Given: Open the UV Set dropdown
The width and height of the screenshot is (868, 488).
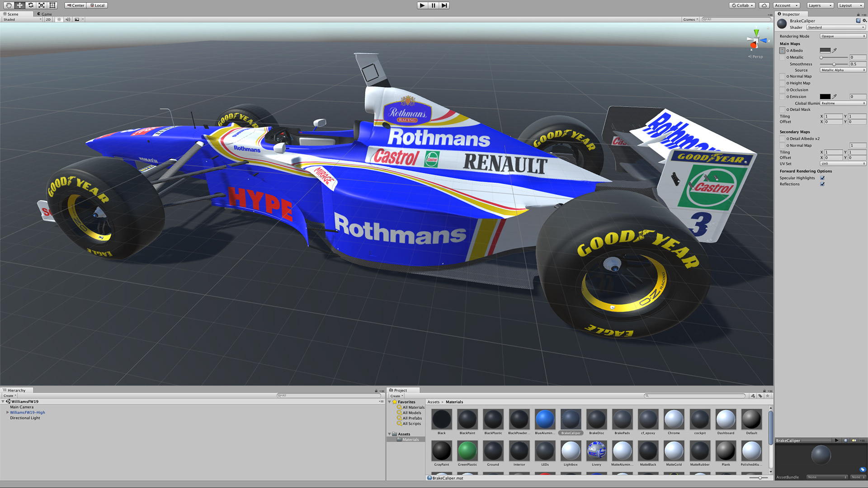Looking at the screenshot, I should (x=843, y=164).
